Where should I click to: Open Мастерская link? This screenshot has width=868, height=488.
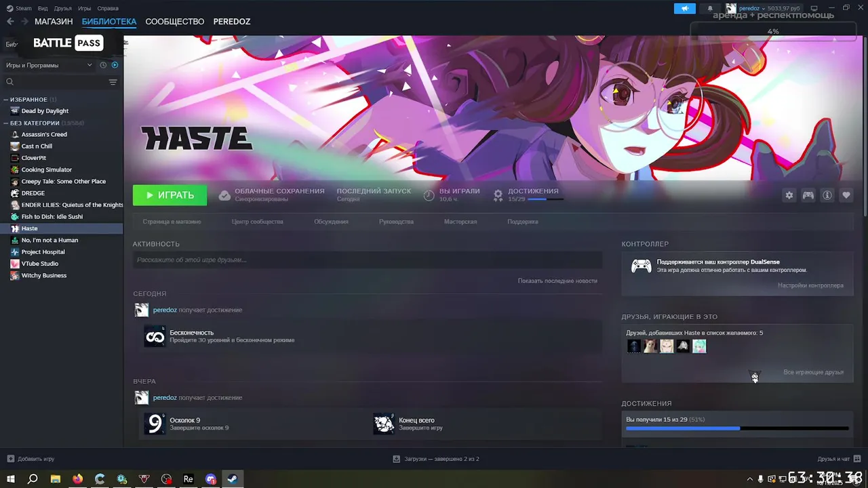click(x=460, y=222)
